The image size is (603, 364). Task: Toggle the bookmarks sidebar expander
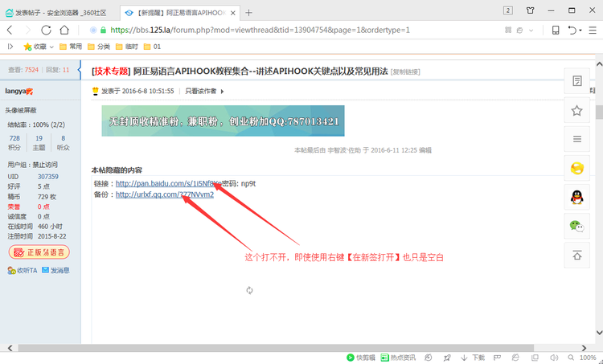pyautogui.click(x=10, y=47)
